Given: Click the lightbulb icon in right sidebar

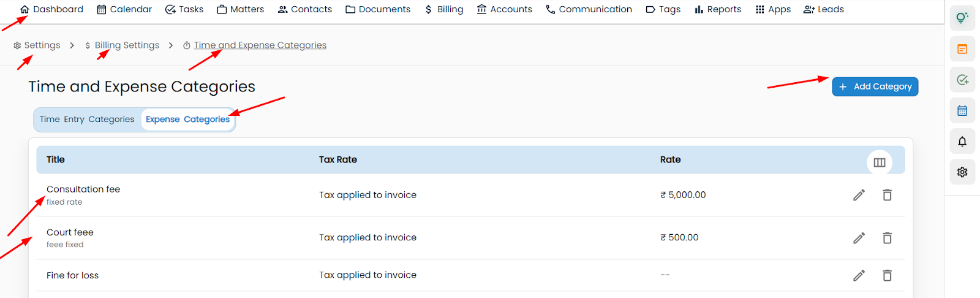Looking at the screenshot, I should [x=962, y=18].
